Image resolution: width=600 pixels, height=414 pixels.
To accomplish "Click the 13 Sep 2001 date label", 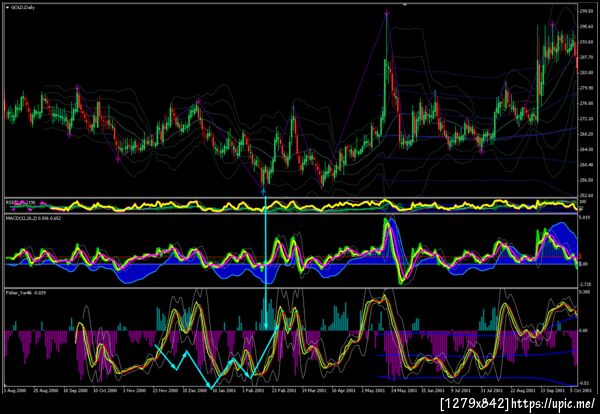I will [x=554, y=390].
